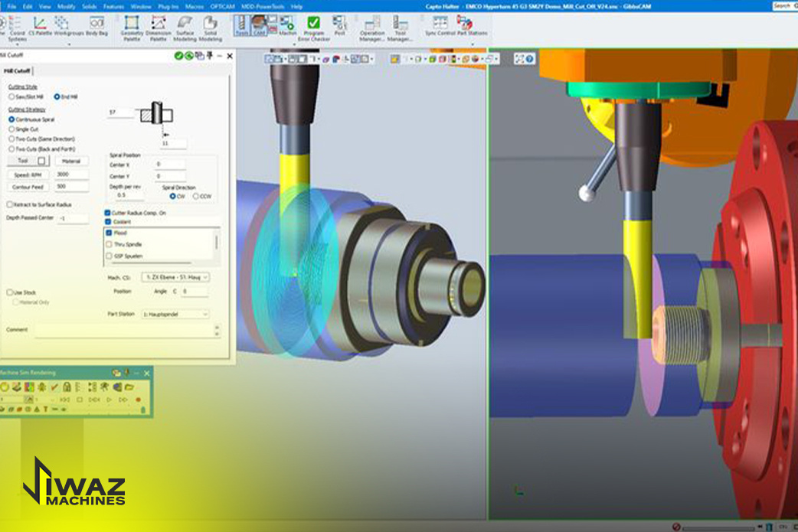The width and height of the screenshot is (798, 532).
Task: Open the File menu
Action: click(11, 7)
